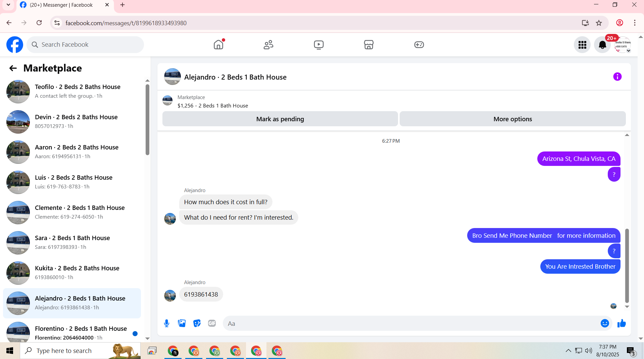Choose a sticker icon
Screen dimensions: 644x359
(197, 323)
